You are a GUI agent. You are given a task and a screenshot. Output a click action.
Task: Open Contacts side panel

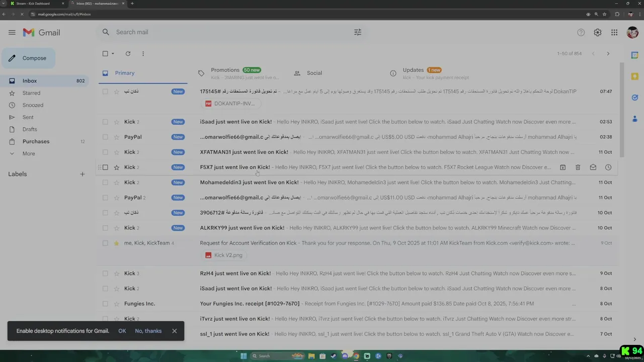click(634, 119)
